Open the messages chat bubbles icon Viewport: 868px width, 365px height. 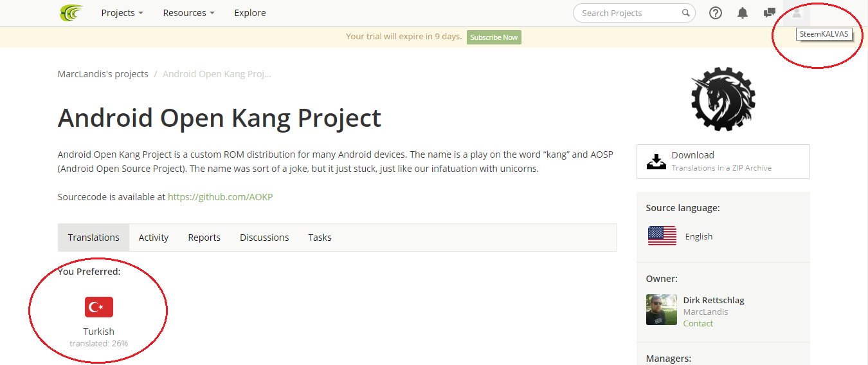(769, 13)
